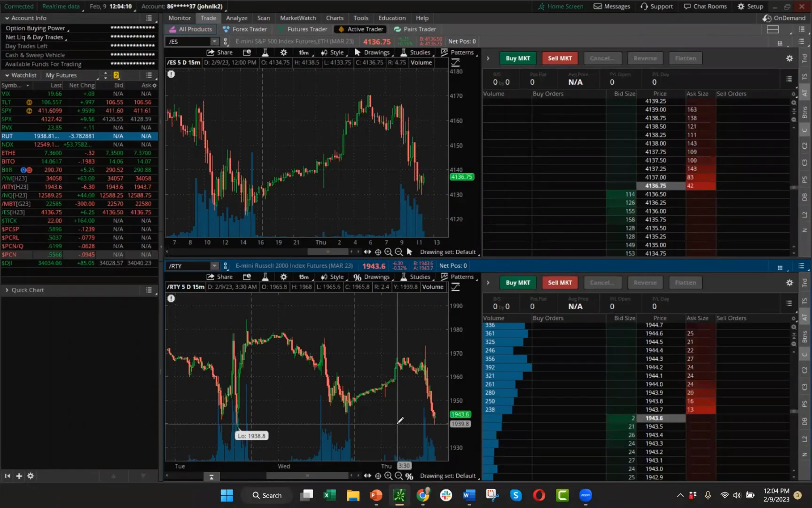Collapse the Account Info section
The height and width of the screenshot is (508, 812).
(7, 18)
